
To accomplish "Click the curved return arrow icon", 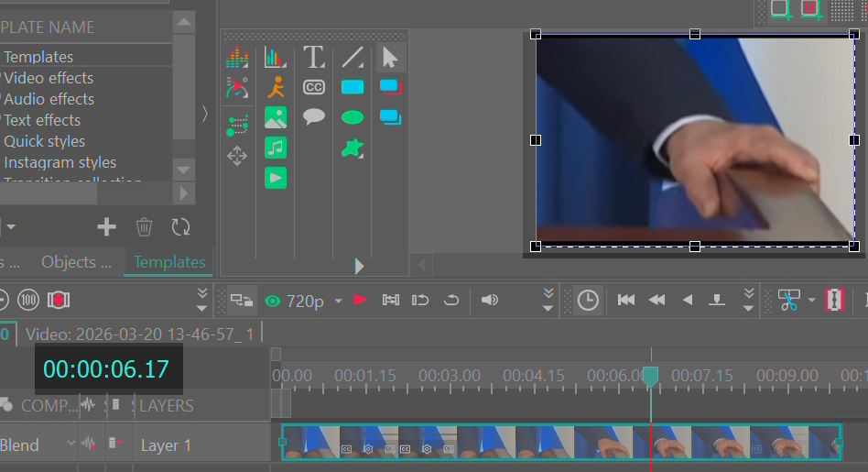I will pos(451,301).
